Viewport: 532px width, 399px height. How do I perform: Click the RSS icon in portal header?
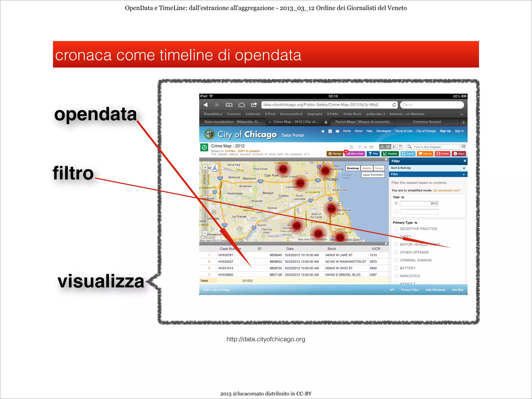[x=330, y=131]
